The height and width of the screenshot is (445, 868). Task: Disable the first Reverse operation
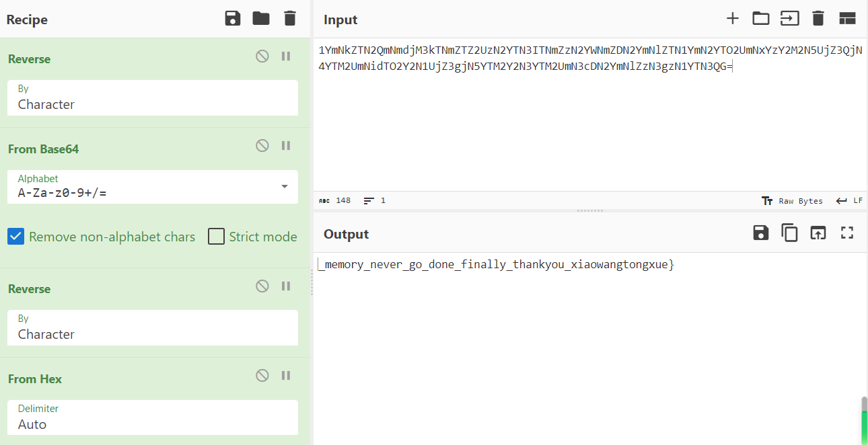click(x=262, y=56)
